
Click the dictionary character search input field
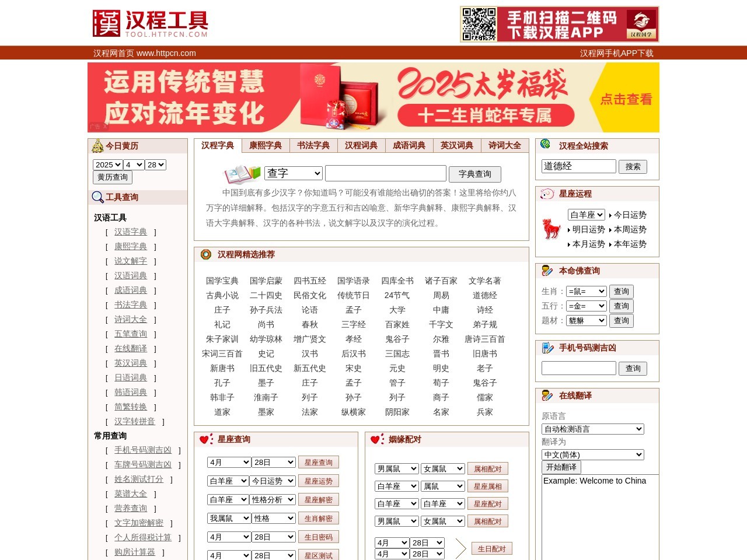[386, 173]
